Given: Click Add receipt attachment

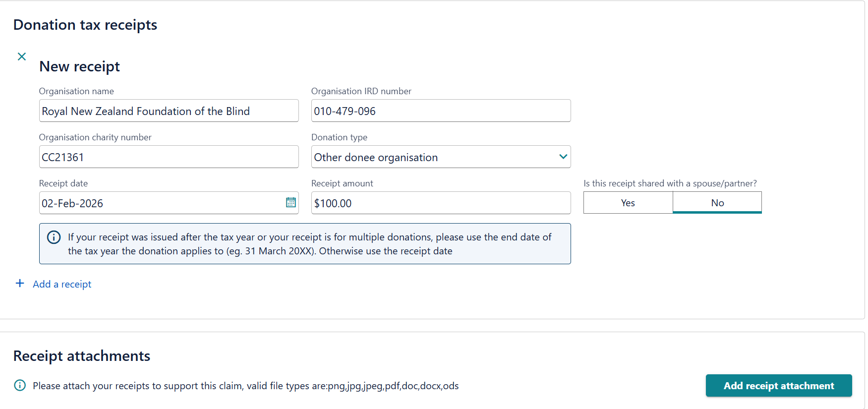Looking at the screenshot, I should (x=778, y=385).
